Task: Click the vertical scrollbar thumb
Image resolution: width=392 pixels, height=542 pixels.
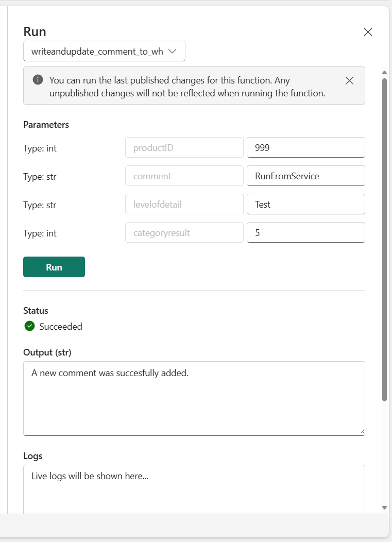Action: pos(384,240)
